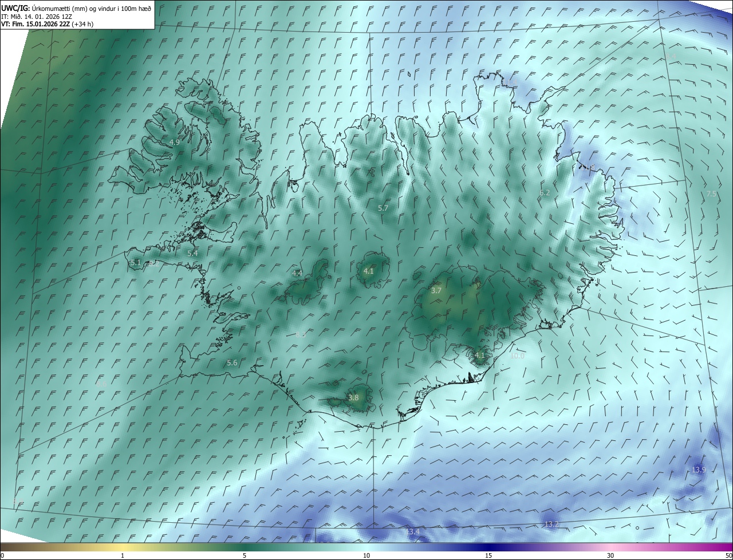Click the colorbar tick label 0
Screen dimensions: 733x560
(x=2, y=556)
